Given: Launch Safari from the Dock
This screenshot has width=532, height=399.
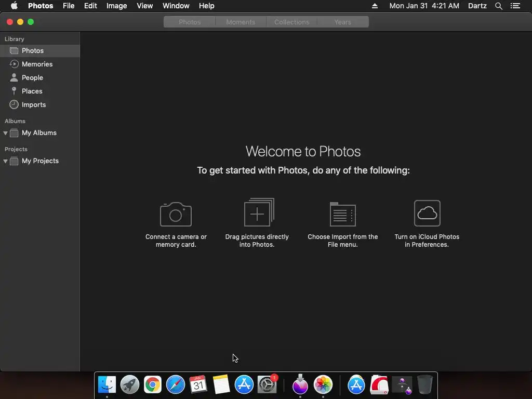Looking at the screenshot, I should click(x=176, y=385).
